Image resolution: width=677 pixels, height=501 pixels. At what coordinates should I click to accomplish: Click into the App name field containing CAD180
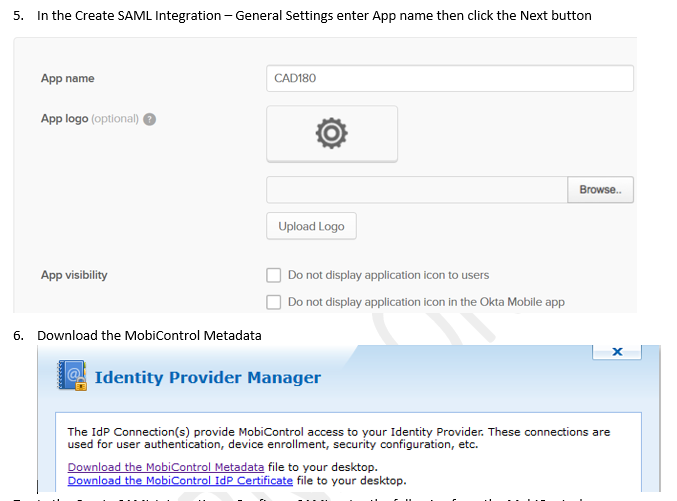pos(450,79)
